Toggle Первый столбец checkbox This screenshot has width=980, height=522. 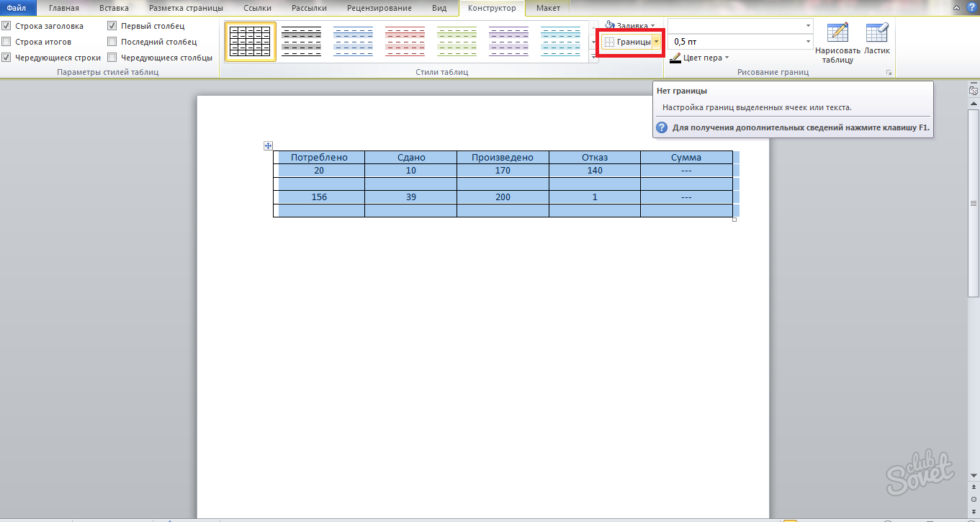coord(112,26)
